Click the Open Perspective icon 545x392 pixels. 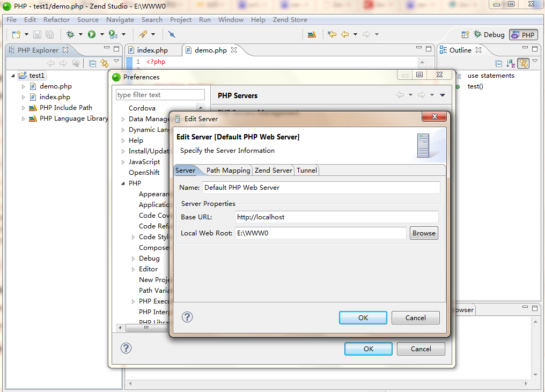[x=465, y=35]
